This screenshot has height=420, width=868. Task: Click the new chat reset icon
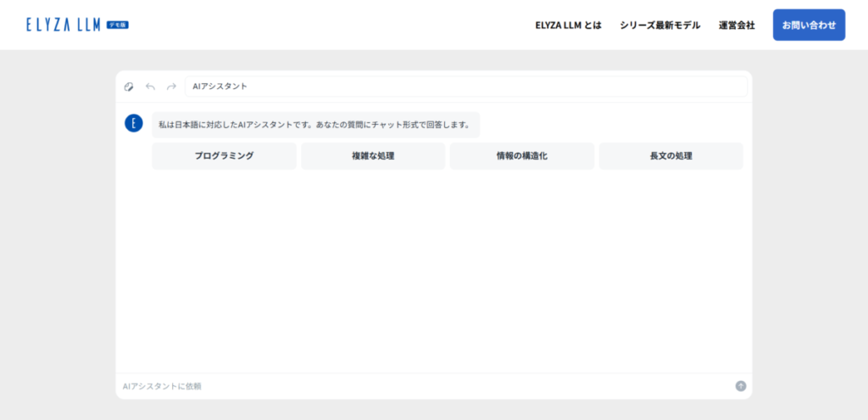(x=129, y=87)
